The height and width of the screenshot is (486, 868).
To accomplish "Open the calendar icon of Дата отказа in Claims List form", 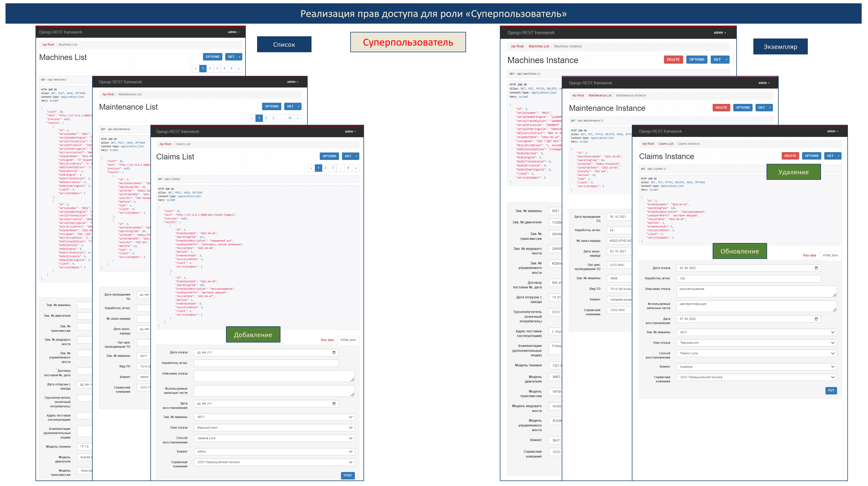I will pyautogui.click(x=334, y=353).
